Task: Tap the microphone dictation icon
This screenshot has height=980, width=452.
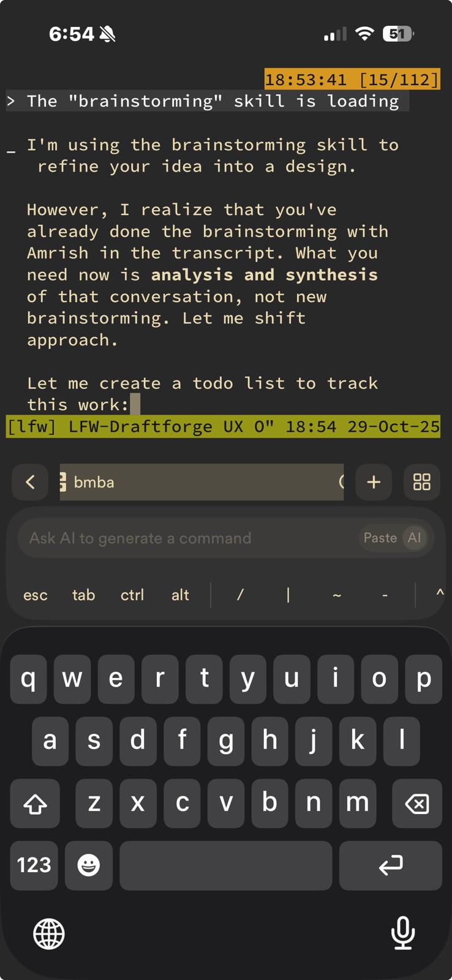Action: point(402,933)
